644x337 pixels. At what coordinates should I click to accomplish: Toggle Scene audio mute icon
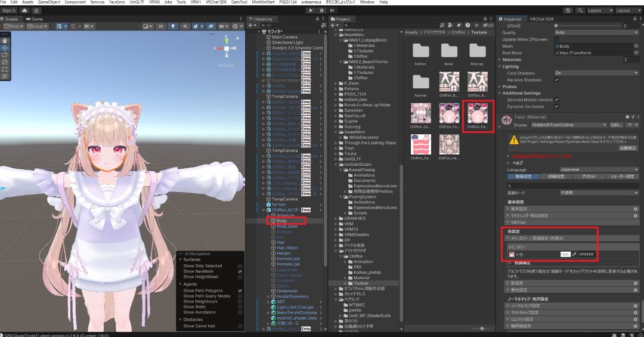tap(185, 26)
